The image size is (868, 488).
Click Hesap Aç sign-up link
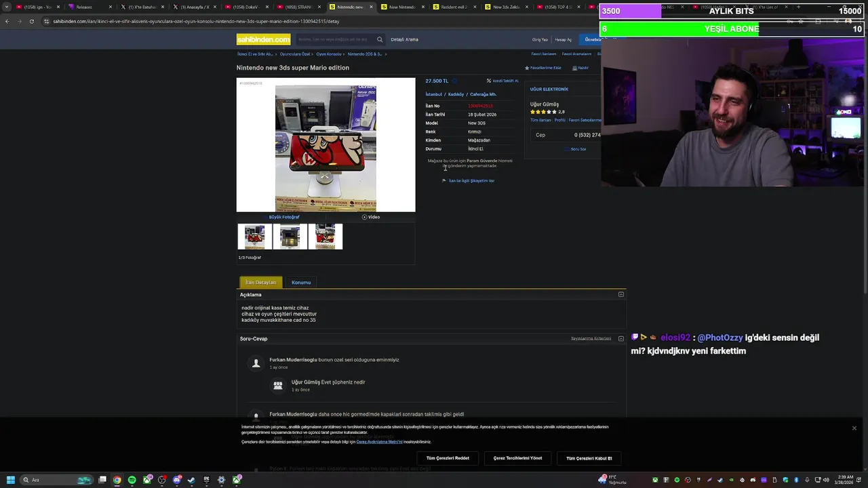[563, 39]
